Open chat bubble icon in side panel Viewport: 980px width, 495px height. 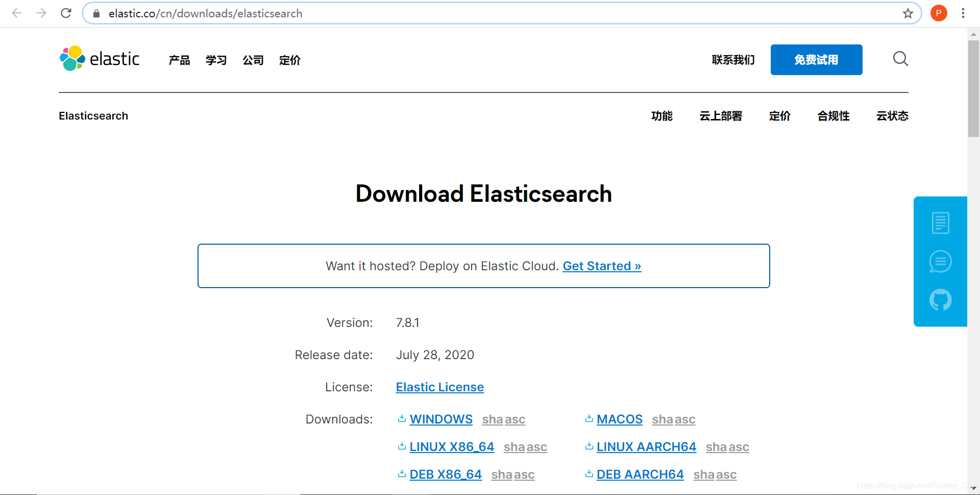940,262
